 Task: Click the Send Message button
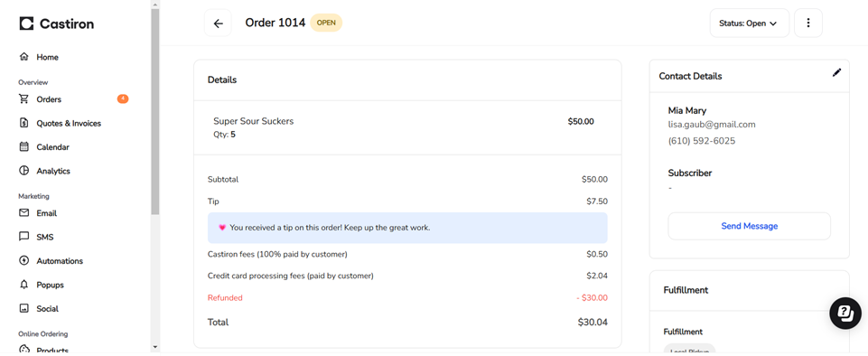(x=749, y=226)
